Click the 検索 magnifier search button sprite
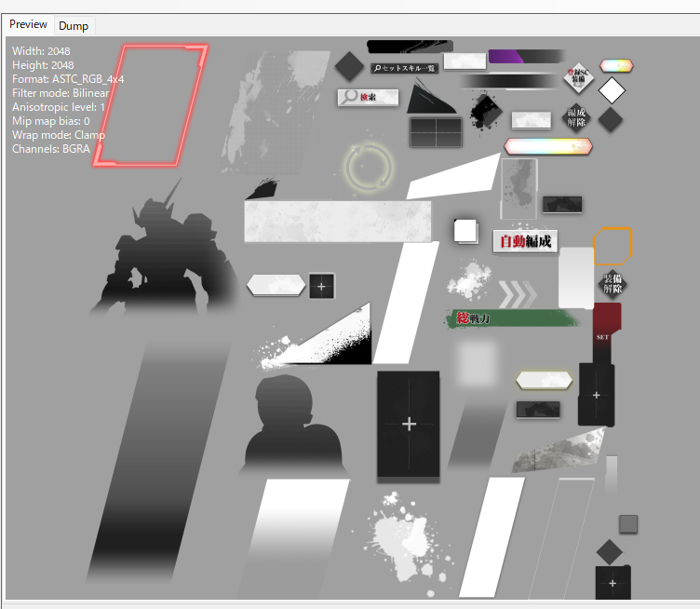This screenshot has width=700, height=609. pos(368,97)
